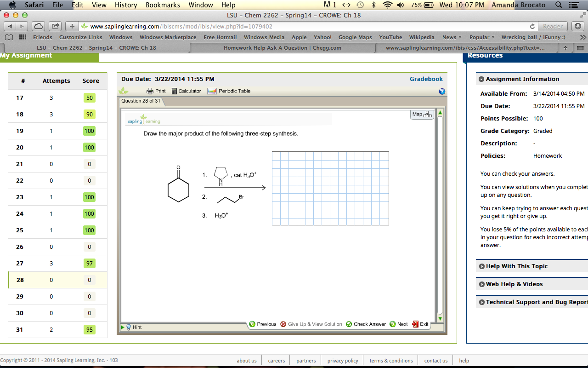Open the Periodic Table

click(x=229, y=91)
